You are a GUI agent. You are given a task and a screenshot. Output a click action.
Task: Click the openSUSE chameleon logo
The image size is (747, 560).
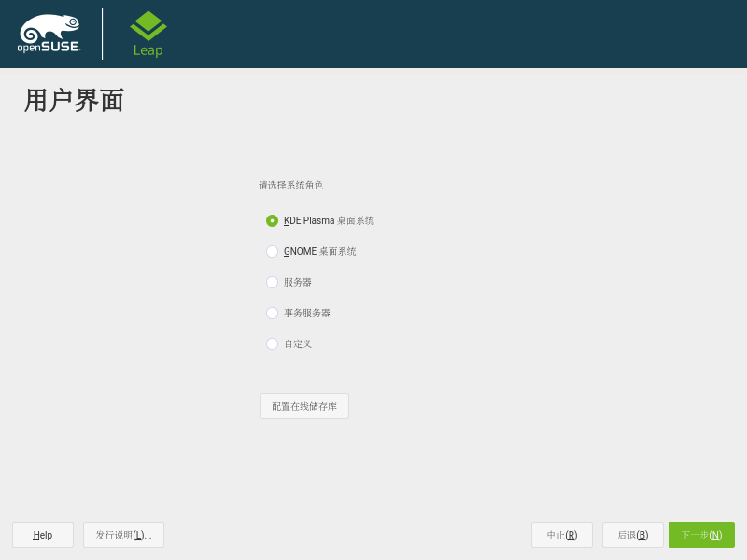[x=49, y=34]
